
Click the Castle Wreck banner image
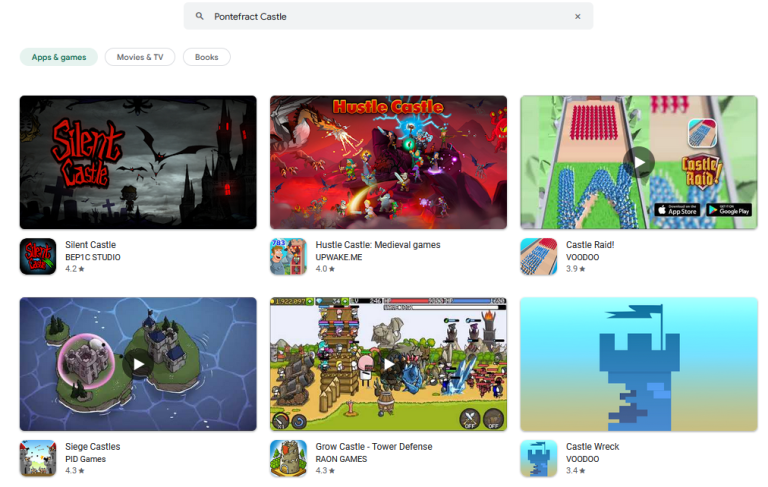(639, 364)
